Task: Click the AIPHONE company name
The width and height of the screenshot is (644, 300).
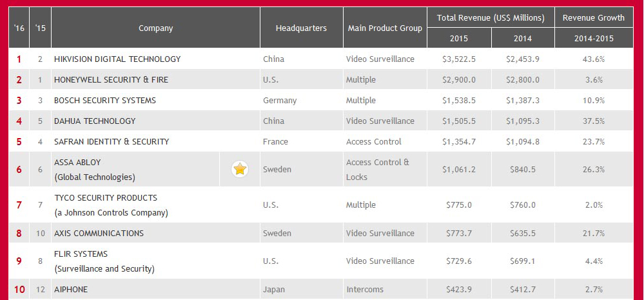Action: (x=71, y=289)
